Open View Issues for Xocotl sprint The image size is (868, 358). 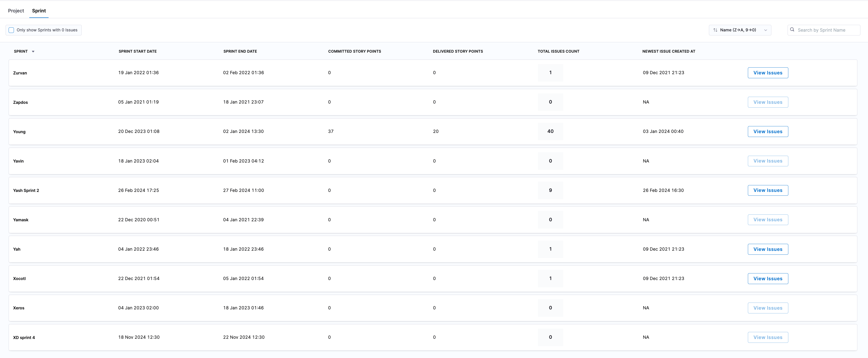click(x=768, y=279)
